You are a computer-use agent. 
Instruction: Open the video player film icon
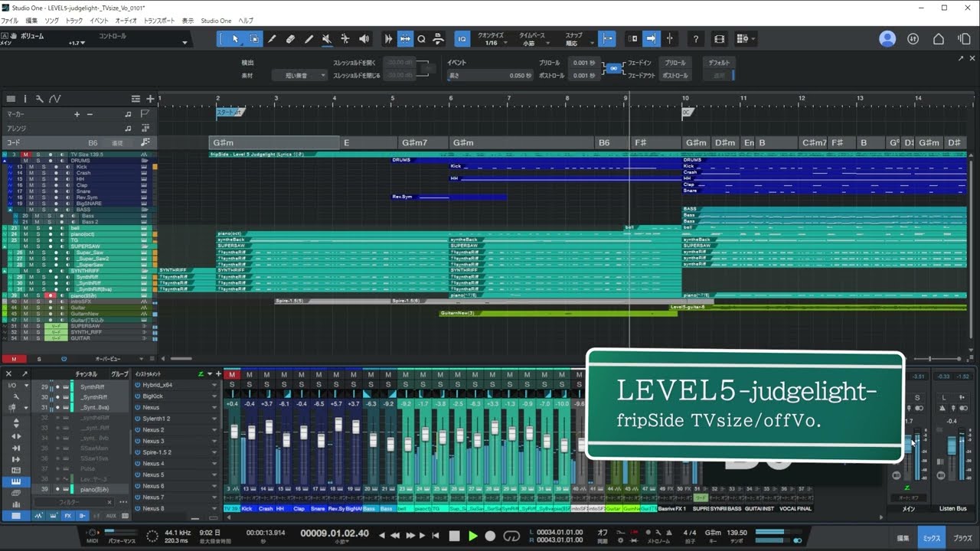719,39
